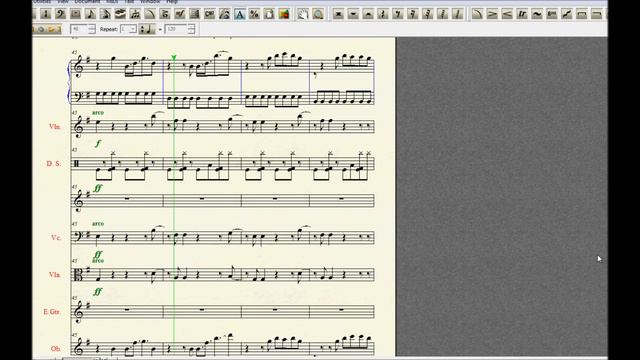The width and height of the screenshot is (640, 360).
Task: Select the Vla. staff label
Action: pos(55,275)
